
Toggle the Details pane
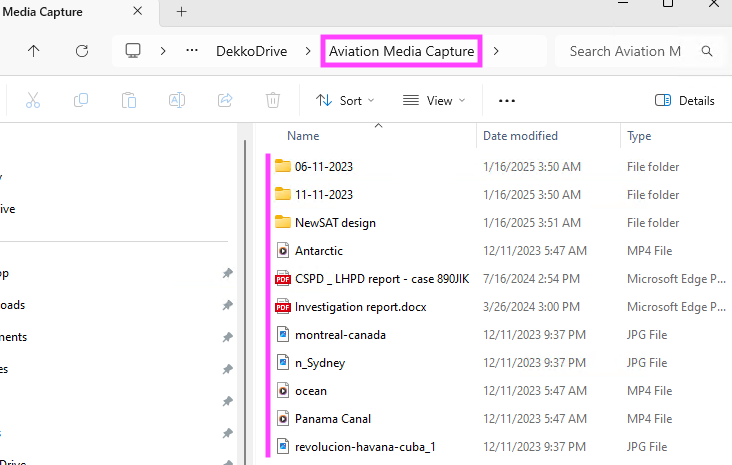point(684,100)
